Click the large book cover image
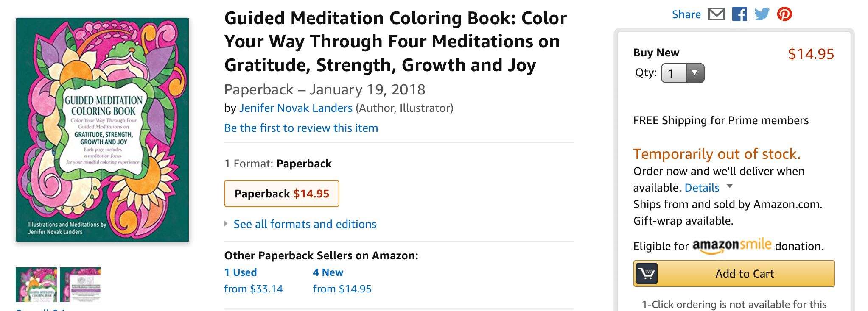This screenshot has width=868, height=311. [102, 130]
